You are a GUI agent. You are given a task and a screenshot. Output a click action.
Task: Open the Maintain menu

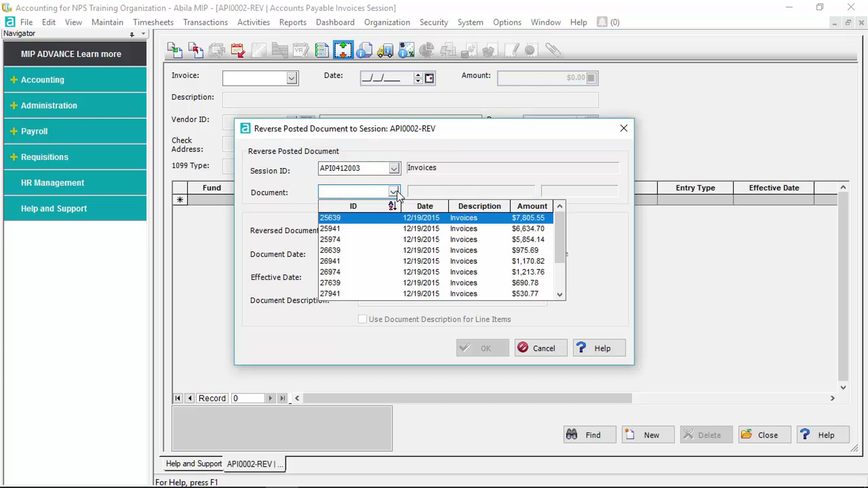107,22
